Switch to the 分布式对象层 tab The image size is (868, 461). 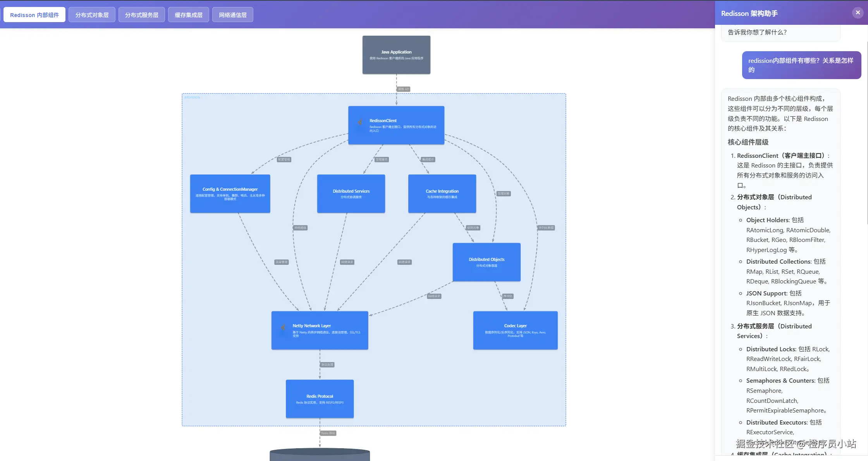coord(92,15)
